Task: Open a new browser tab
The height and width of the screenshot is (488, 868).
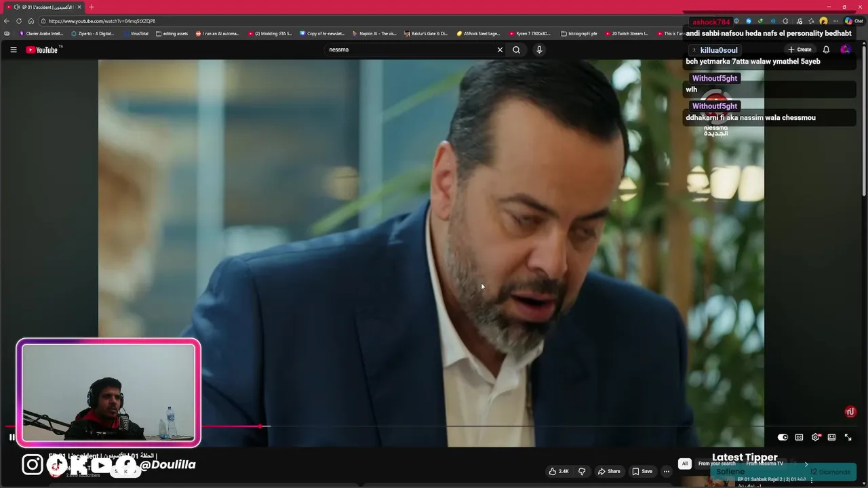Action: tap(92, 7)
